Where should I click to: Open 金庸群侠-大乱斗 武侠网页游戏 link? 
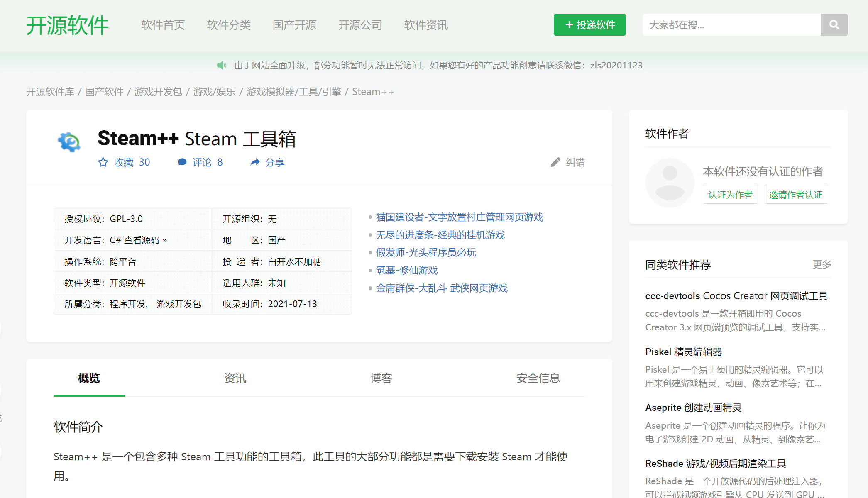click(x=442, y=288)
